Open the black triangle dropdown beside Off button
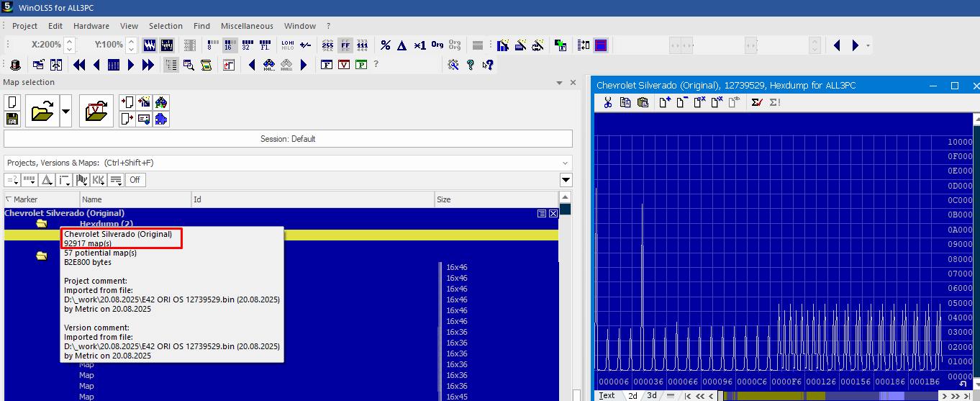This screenshot has width=980, height=401. tap(566, 180)
